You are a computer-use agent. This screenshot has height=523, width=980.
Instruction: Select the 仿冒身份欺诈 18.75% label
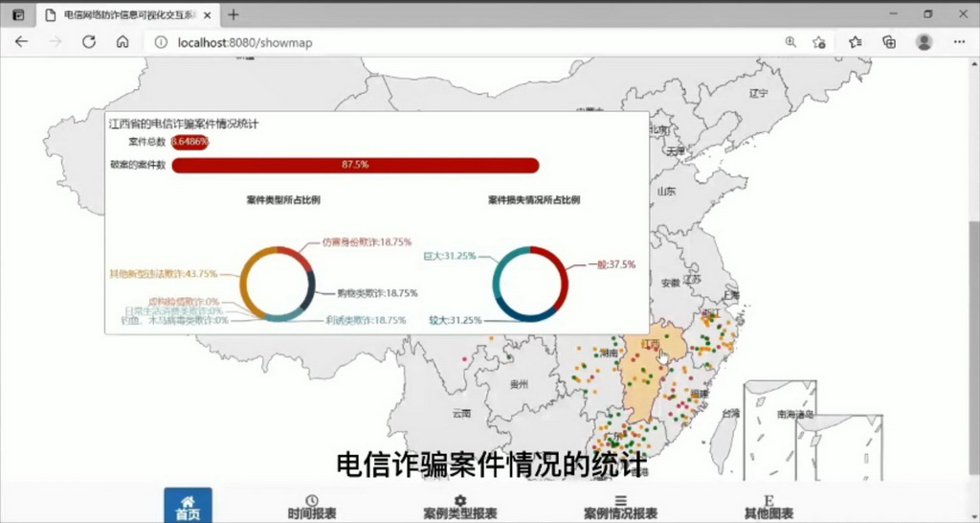[x=367, y=241]
